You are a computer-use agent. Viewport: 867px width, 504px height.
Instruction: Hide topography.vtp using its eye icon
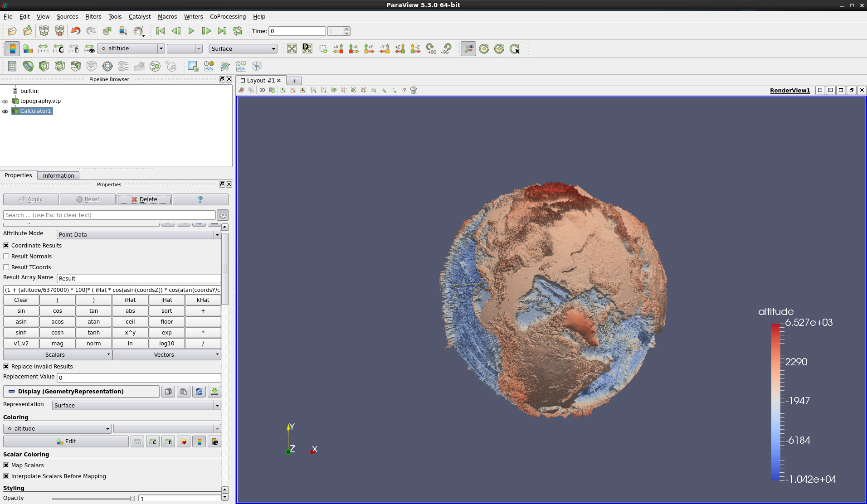coord(5,102)
